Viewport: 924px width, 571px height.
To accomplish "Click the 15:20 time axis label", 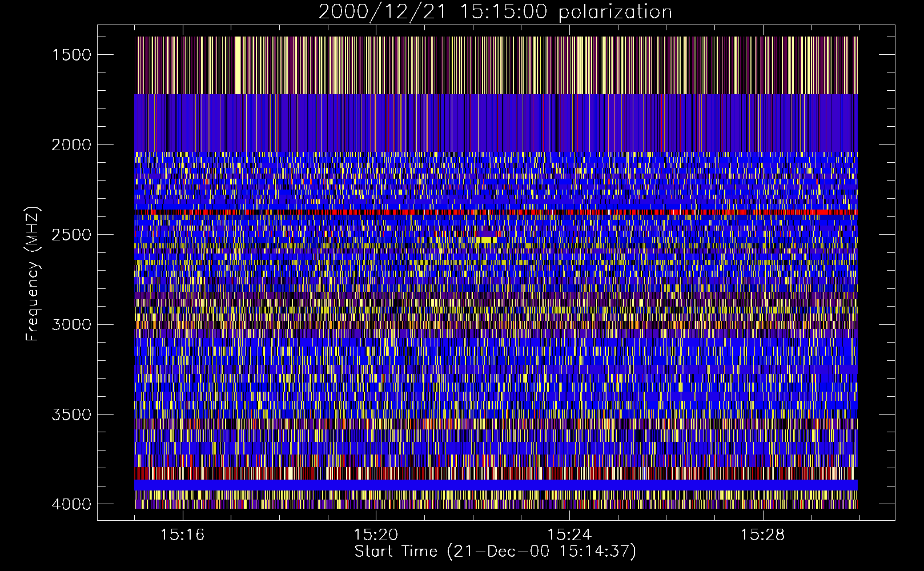I will pos(376,535).
